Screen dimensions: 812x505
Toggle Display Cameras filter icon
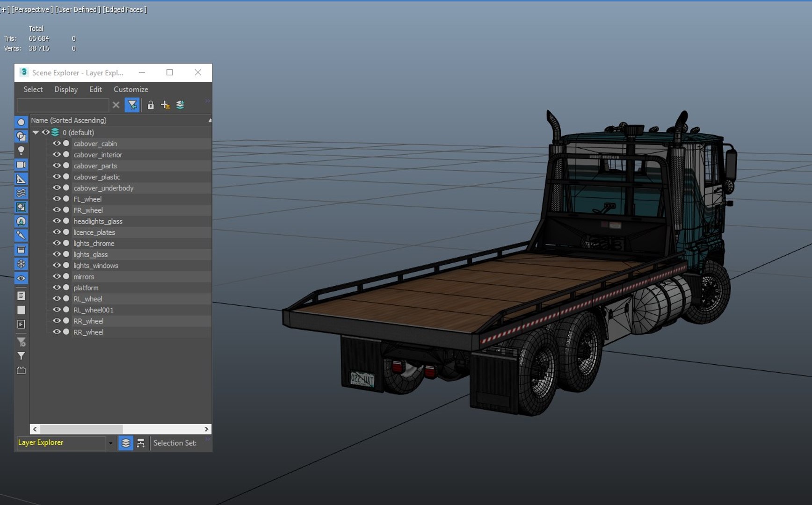point(21,165)
